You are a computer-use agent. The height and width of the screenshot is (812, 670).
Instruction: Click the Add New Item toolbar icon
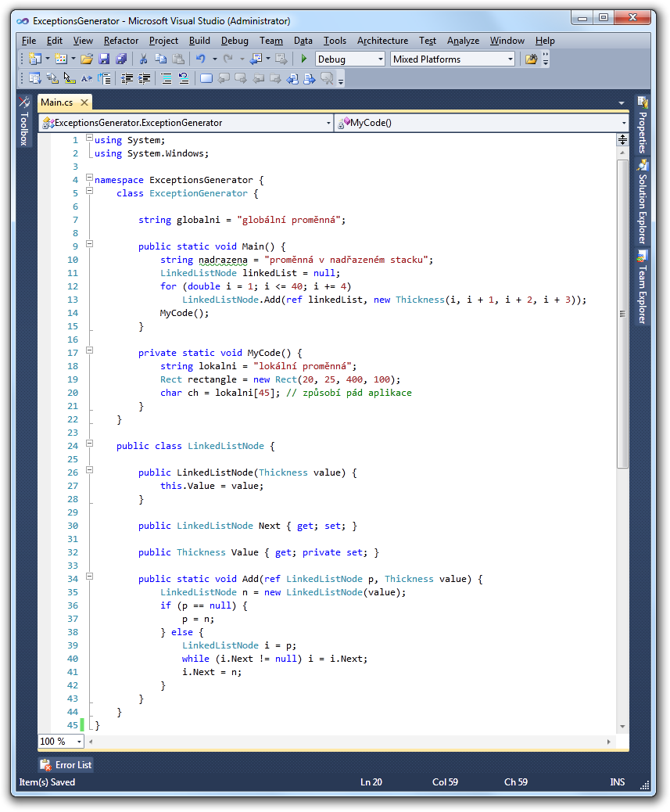[x=61, y=59]
